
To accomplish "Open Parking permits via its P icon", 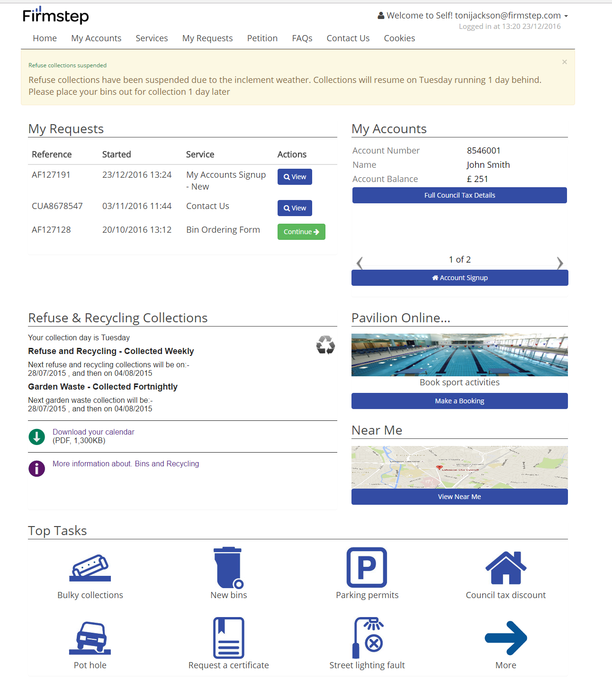I will [367, 568].
